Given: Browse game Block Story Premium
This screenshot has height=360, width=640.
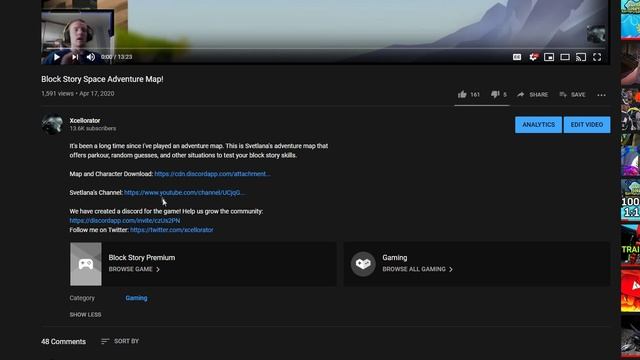Looking at the screenshot, I should [134, 269].
